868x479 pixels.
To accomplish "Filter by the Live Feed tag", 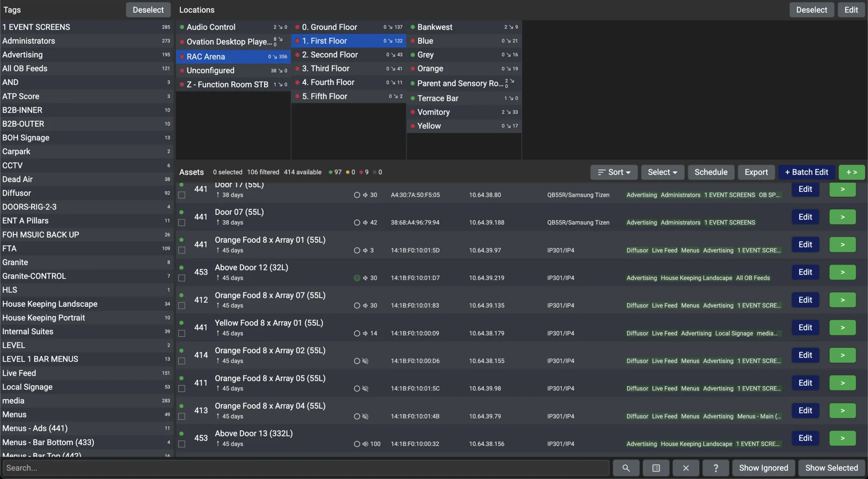I will (x=86, y=373).
